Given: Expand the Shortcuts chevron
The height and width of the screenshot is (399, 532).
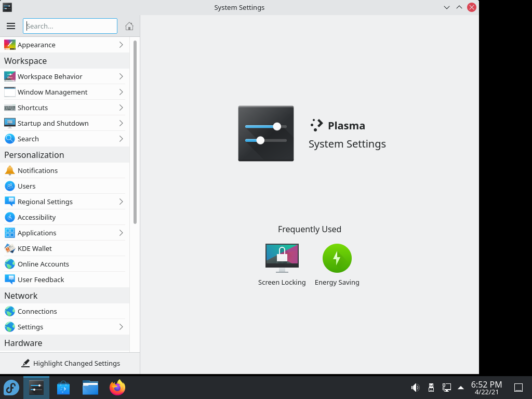Looking at the screenshot, I should pyautogui.click(x=121, y=108).
